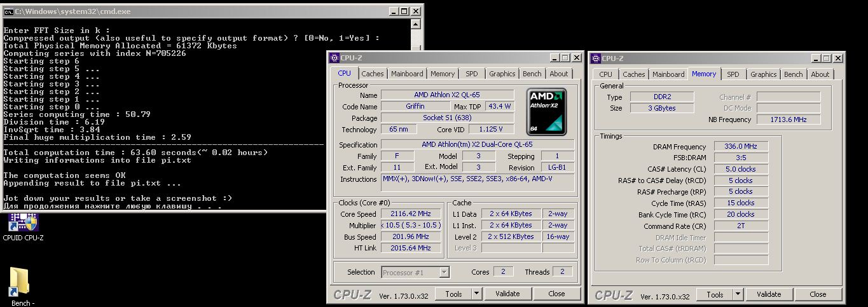Click the Close button in the right CPU-Z window
The height and width of the screenshot is (307, 868).
tap(818, 294)
